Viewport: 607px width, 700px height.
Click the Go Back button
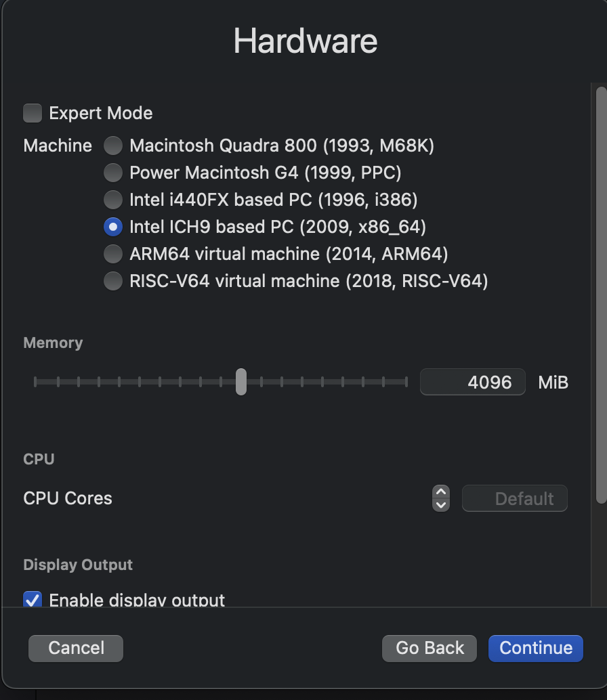(x=430, y=648)
